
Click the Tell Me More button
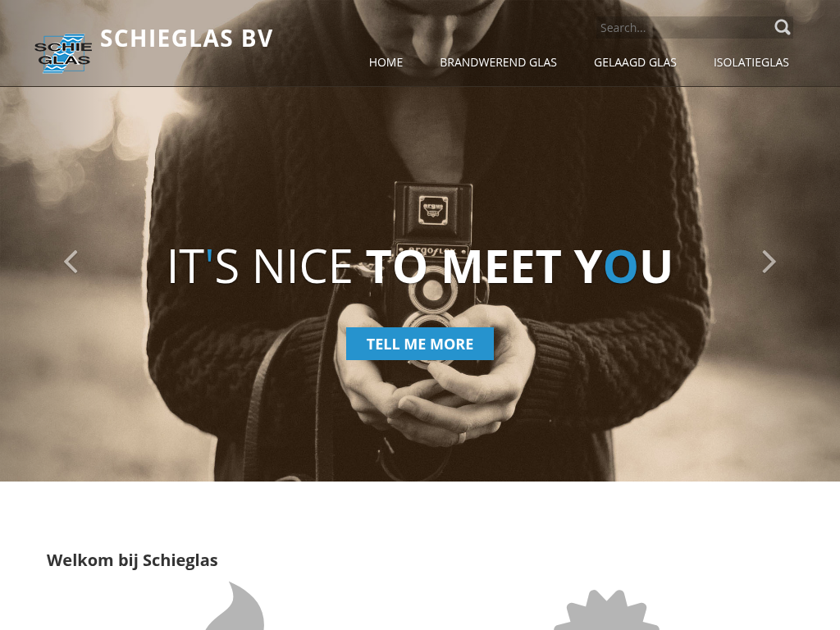click(420, 344)
